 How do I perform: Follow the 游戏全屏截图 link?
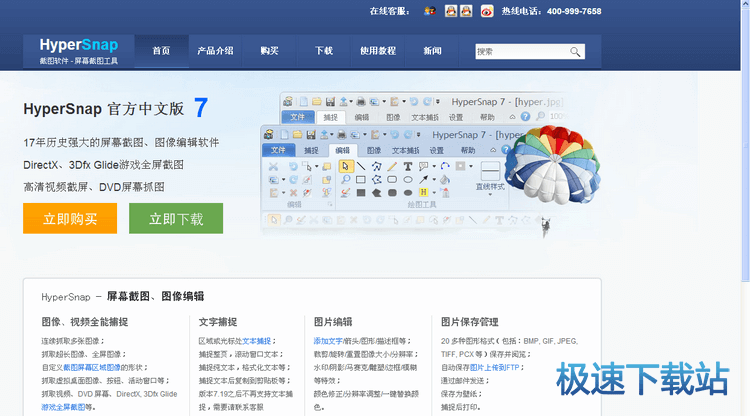[63, 407]
